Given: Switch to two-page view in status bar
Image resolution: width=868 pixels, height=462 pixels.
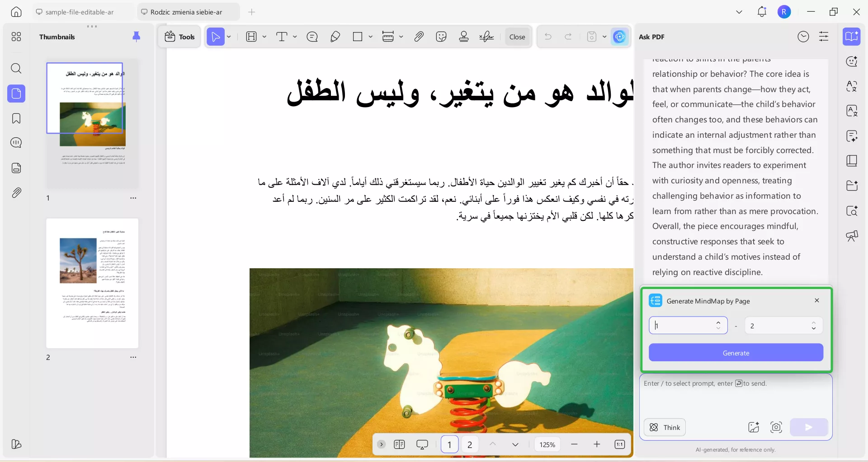Looking at the screenshot, I should coord(400,444).
